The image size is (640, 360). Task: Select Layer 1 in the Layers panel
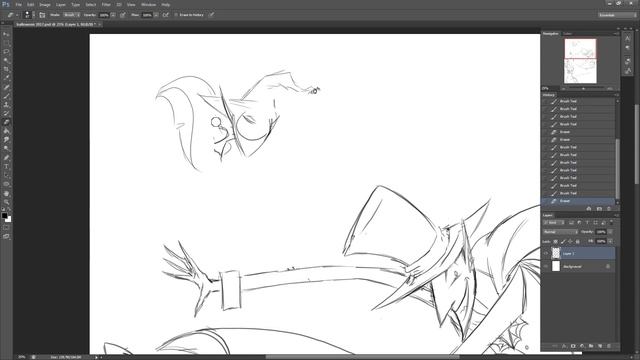point(579,253)
